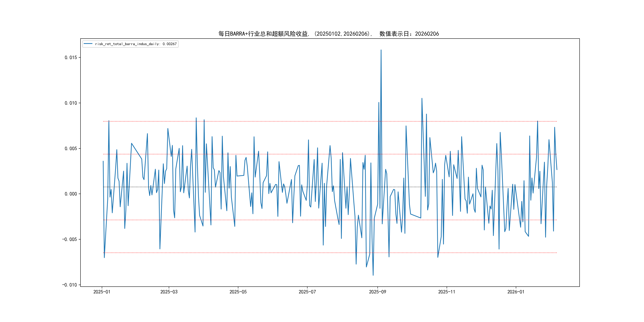644x322 pixels.
Task: Select the 2025-03 x-axis date label
Action: tap(169, 292)
